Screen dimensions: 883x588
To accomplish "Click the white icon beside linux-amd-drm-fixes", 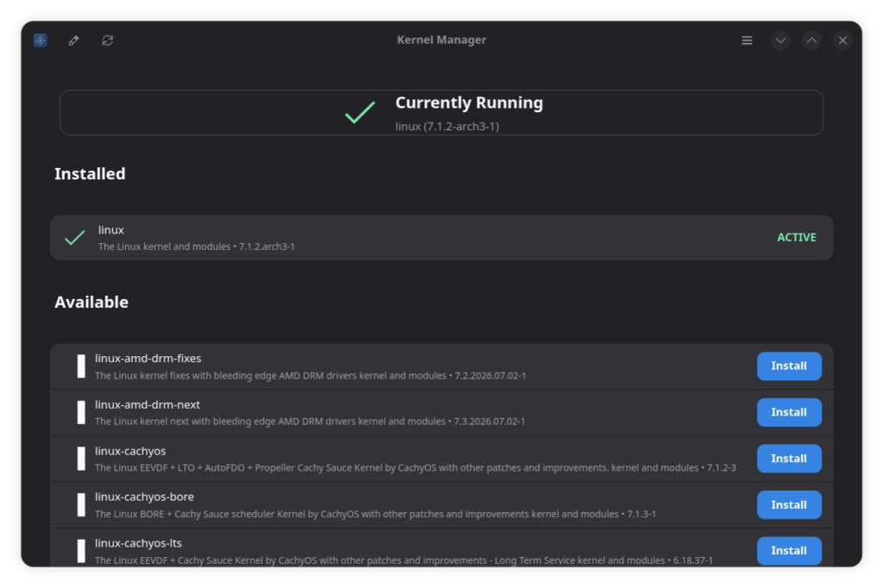I will point(81,366).
